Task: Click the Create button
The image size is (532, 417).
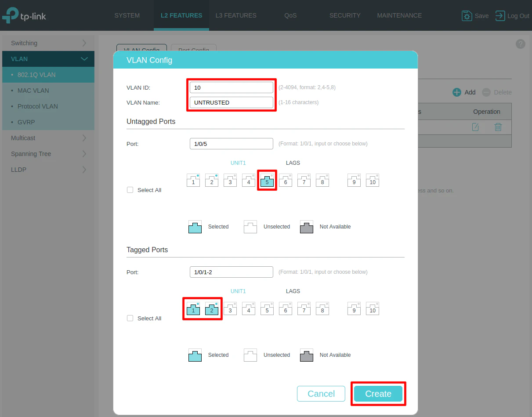Action: click(378, 394)
